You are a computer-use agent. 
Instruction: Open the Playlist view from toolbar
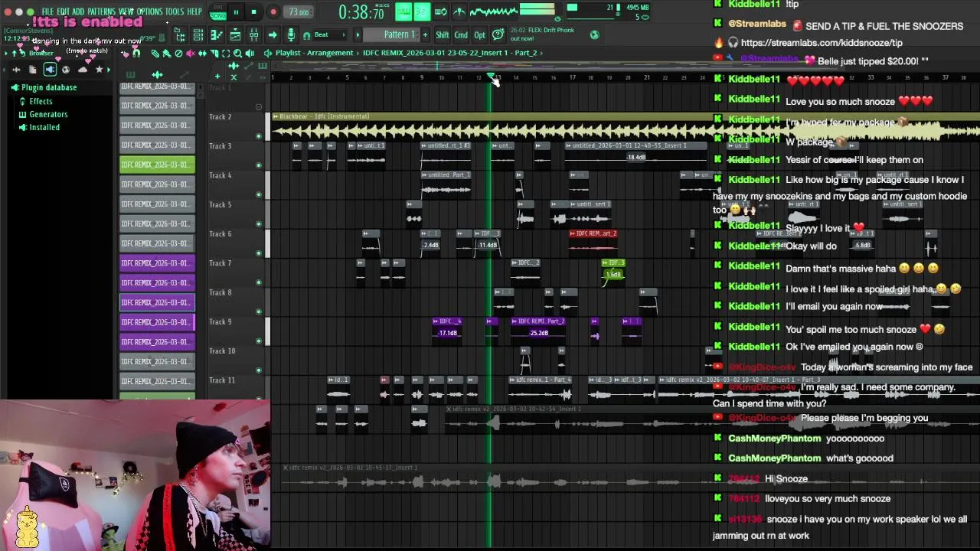[x=235, y=35]
